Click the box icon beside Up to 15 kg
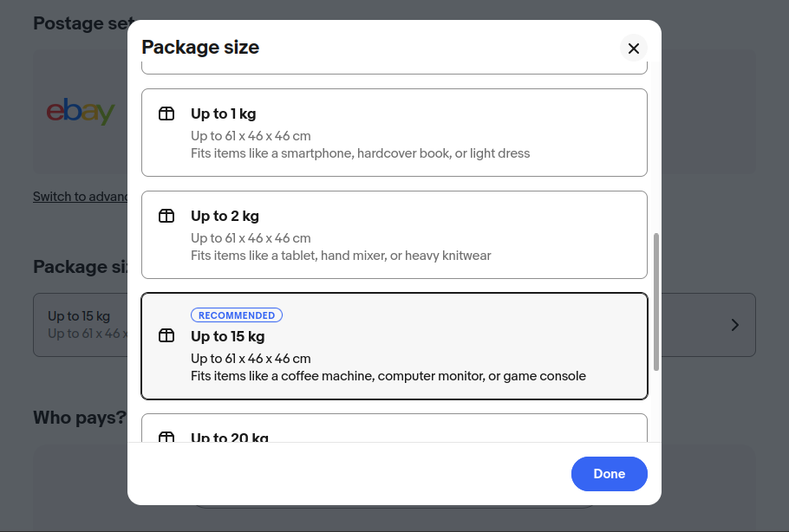789x532 pixels. pyautogui.click(x=166, y=335)
